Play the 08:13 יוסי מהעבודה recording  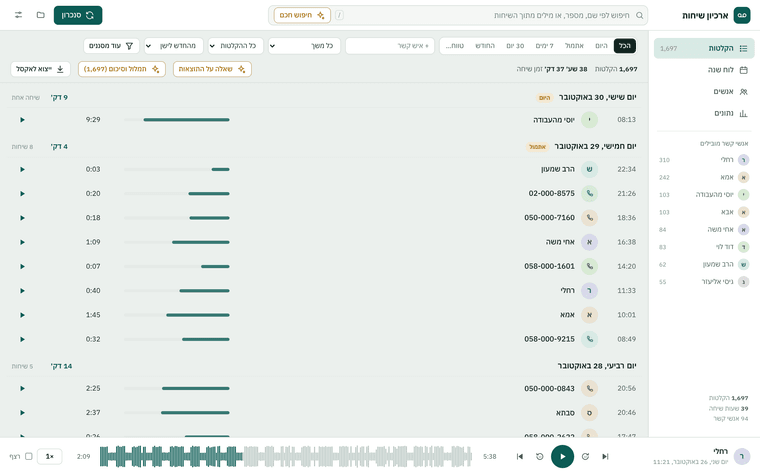[22, 120]
